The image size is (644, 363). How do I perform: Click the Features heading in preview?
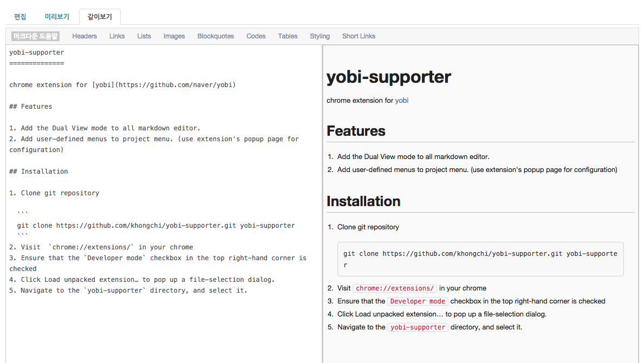(x=356, y=131)
